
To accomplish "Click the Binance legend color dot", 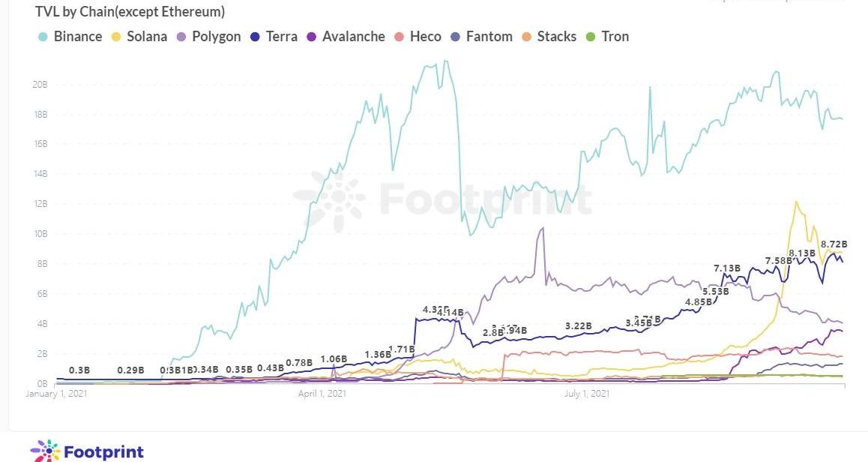I will click(43, 37).
